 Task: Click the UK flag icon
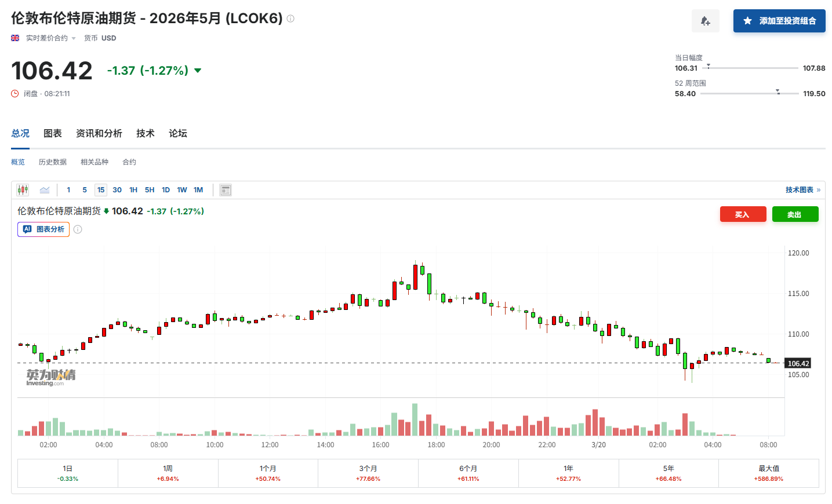pos(15,38)
